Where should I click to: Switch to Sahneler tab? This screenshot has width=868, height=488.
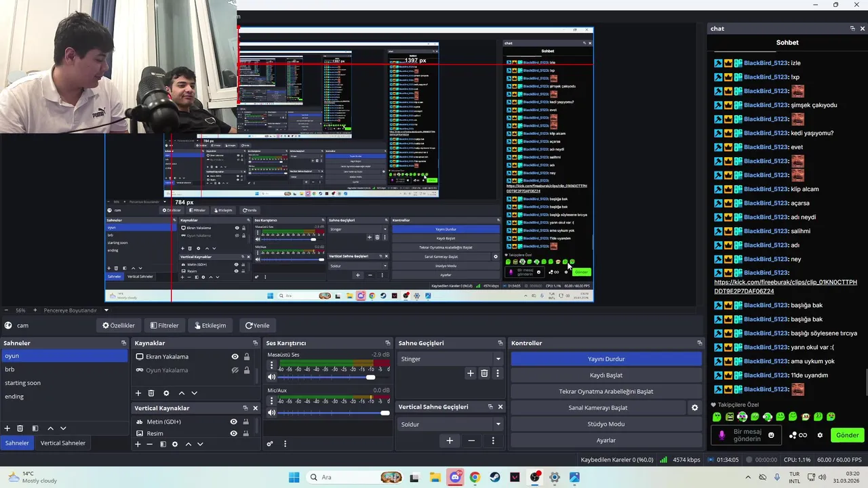click(17, 443)
